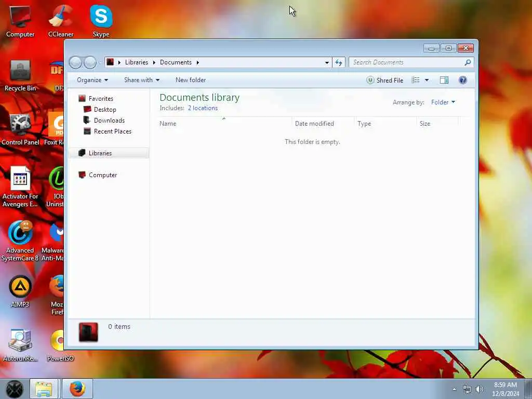Open Explorer help icon
532x399 pixels.
click(x=463, y=80)
